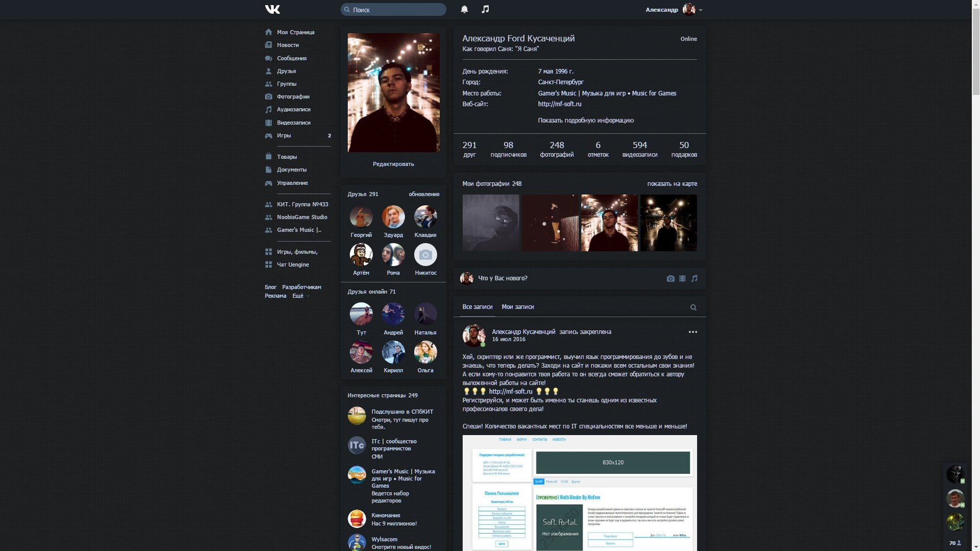
Task: Click the ITc community avatar icon
Action: pyautogui.click(x=356, y=445)
